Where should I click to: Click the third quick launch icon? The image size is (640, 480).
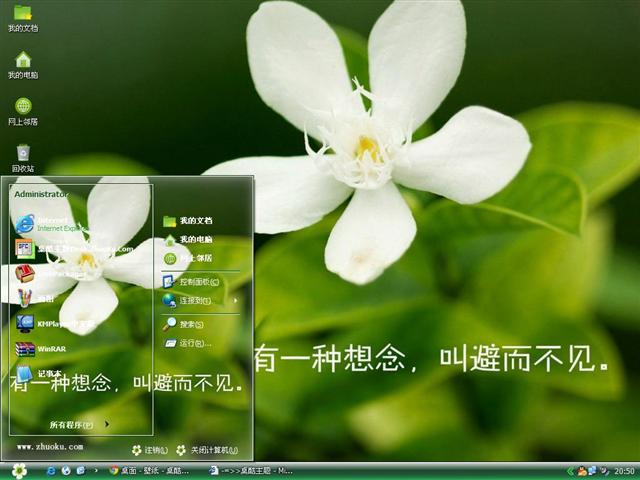tap(81, 471)
